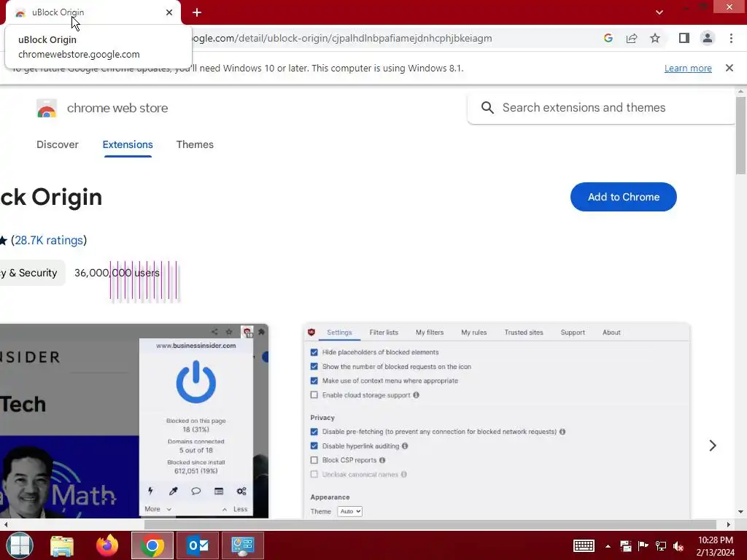Go to the Discover tab
This screenshot has height=560, width=747.
click(x=58, y=144)
